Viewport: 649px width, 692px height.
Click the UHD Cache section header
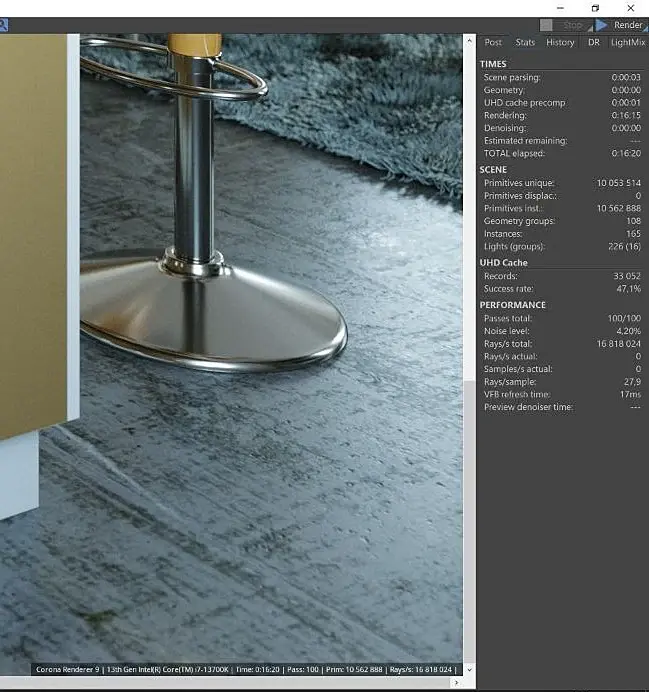click(x=503, y=263)
